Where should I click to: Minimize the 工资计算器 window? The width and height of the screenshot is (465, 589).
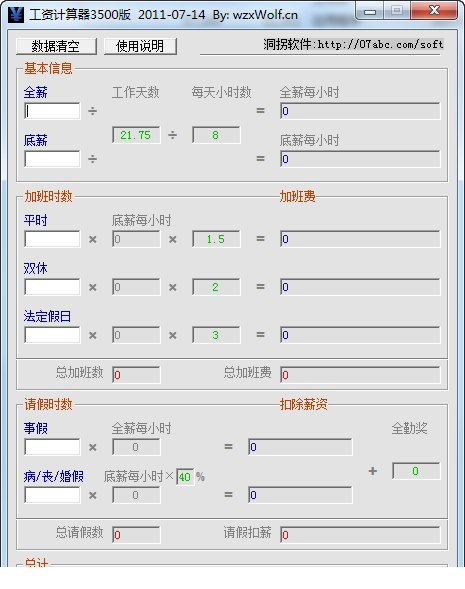[370, 11]
